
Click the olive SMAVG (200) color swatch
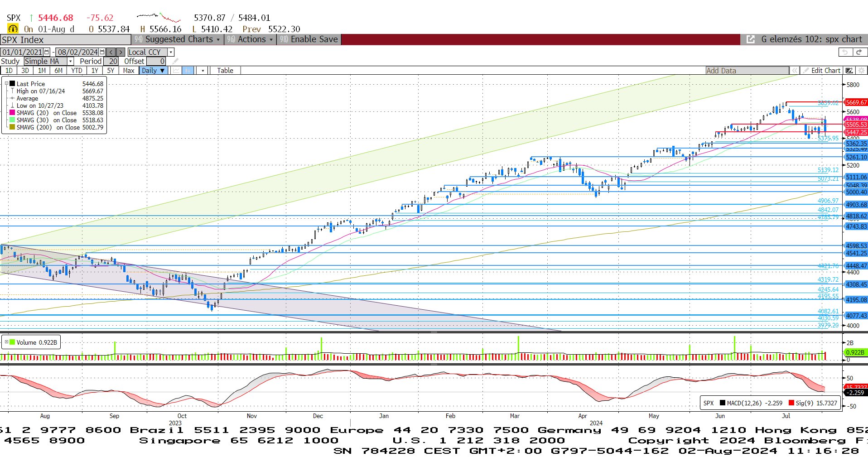12,127
